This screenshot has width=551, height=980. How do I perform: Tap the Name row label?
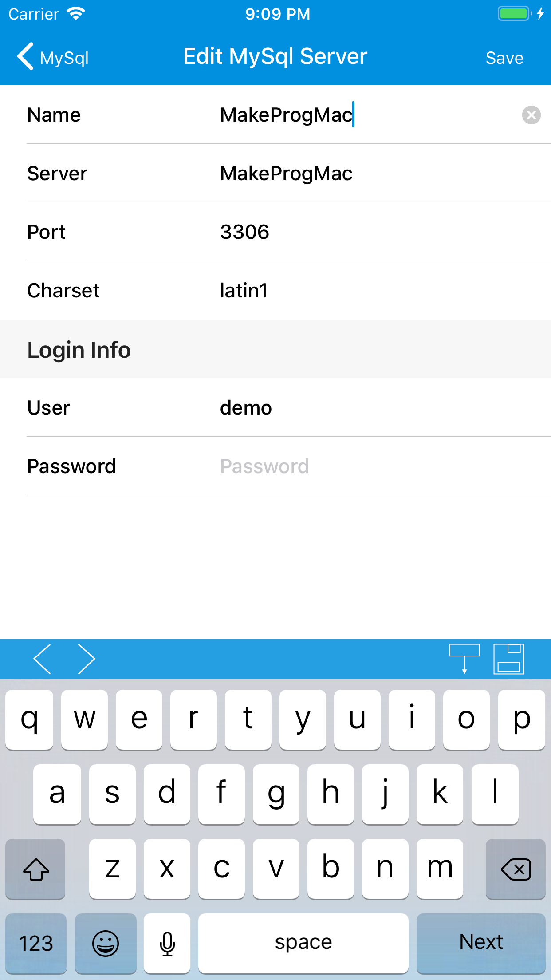point(54,115)
